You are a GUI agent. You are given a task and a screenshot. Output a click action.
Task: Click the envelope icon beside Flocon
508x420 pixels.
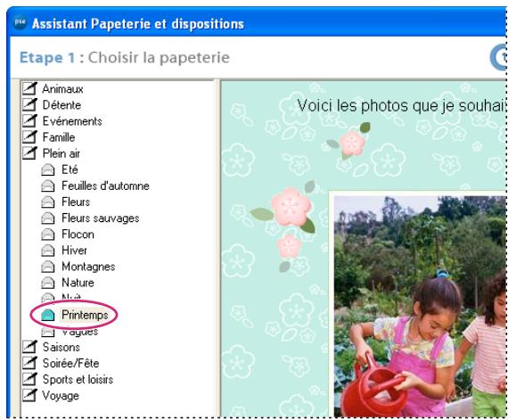coord(48,235)
